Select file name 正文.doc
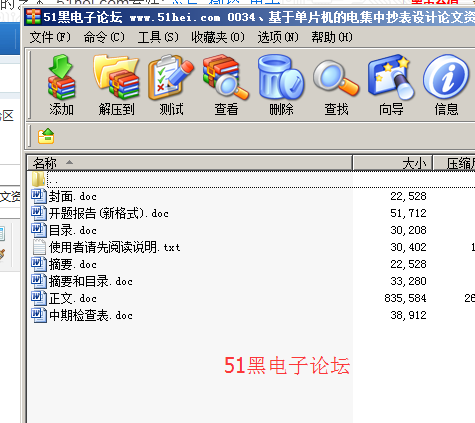The height and width of the screenshot is (423, 475). pyautogui.click(x=73, y=298)
